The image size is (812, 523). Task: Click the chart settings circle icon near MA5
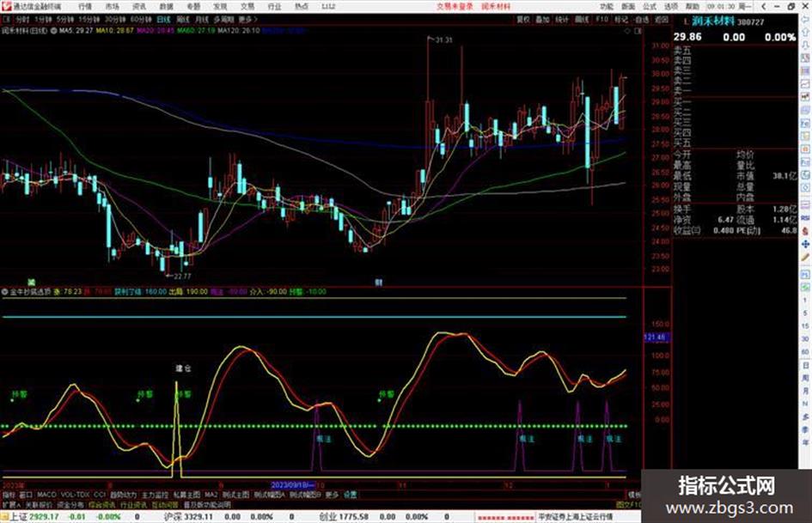click(x=54, y=31)
